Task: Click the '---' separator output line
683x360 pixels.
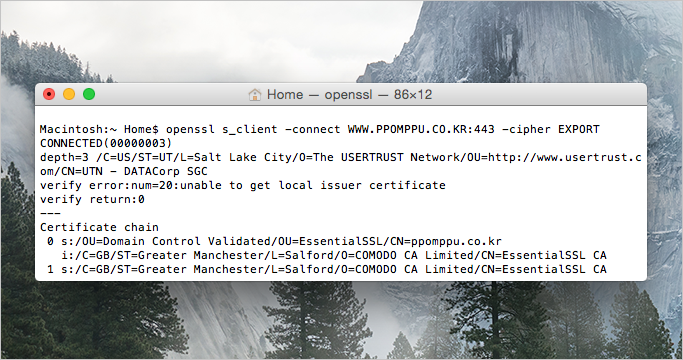Action: click(x=50, y=213)
